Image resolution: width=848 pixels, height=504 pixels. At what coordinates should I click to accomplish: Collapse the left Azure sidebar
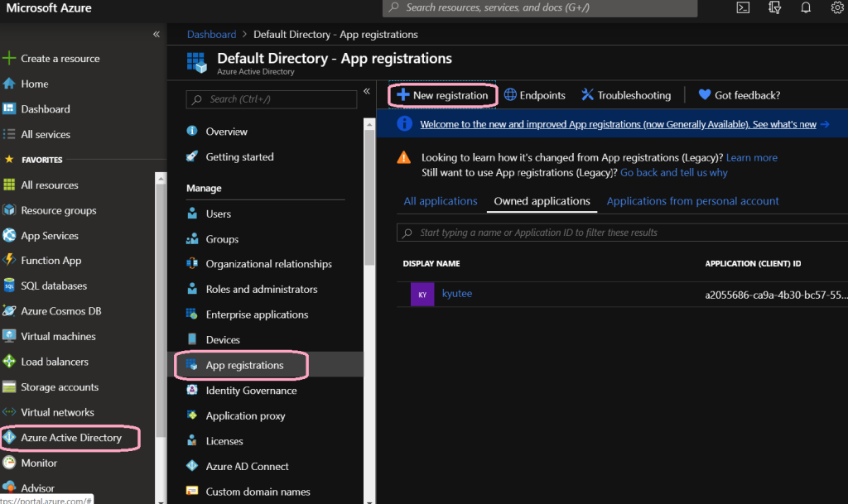coord(157,34)
